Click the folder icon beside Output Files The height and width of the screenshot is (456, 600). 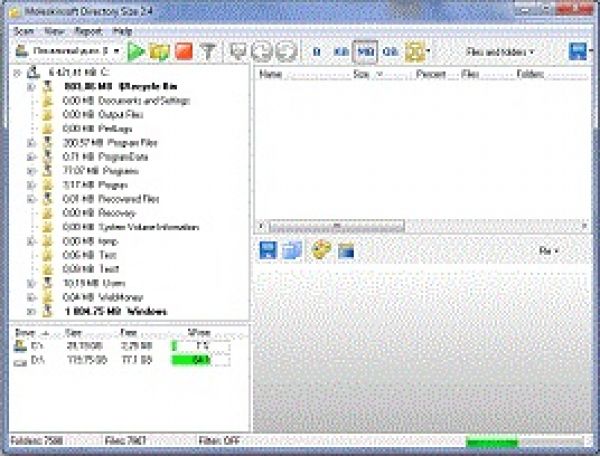pyautogui.click(x=47, y=115)
